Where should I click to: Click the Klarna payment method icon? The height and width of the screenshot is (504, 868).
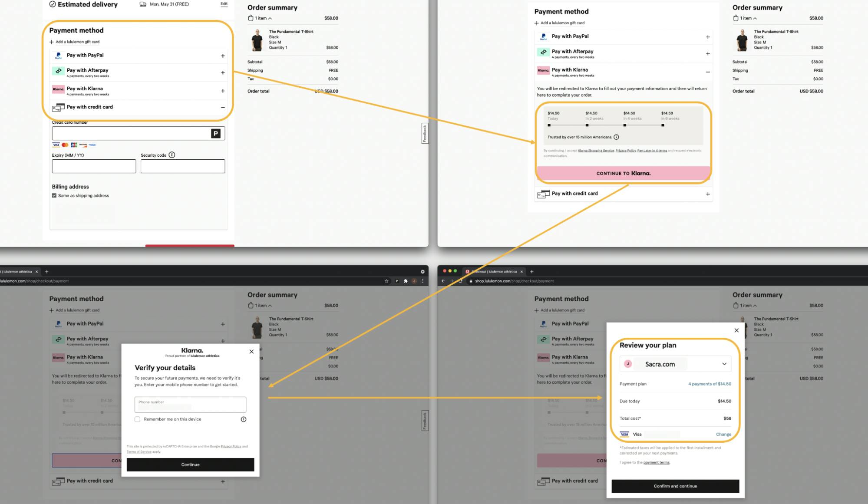[x=58, y=90]
